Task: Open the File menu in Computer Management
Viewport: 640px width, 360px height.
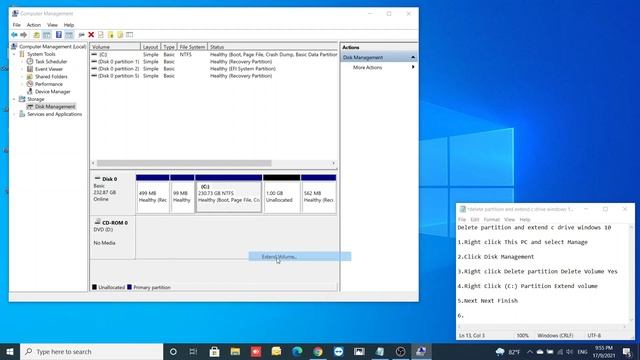Action: pyautogui.click(x=16, y=25)
